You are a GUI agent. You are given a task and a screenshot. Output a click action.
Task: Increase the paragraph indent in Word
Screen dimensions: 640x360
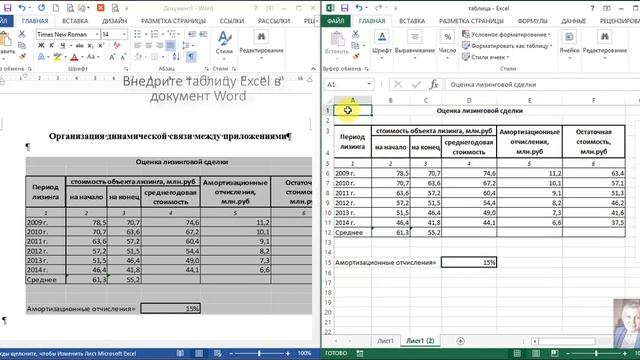(x=203, y=34)
